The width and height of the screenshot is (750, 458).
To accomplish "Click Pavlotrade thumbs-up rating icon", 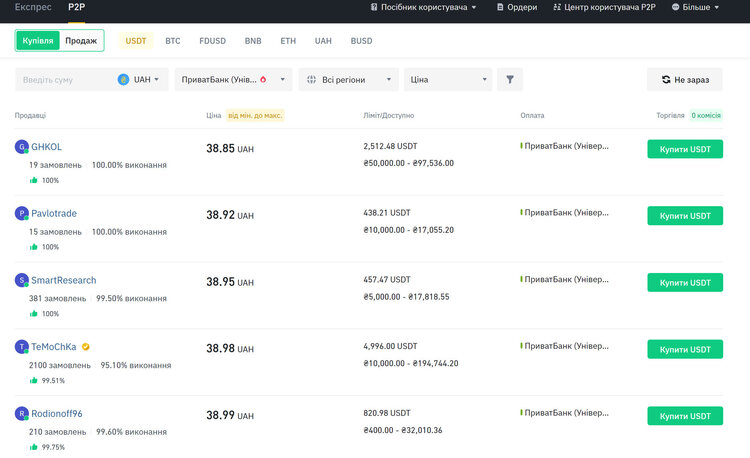I will click(x=33, y=247).
